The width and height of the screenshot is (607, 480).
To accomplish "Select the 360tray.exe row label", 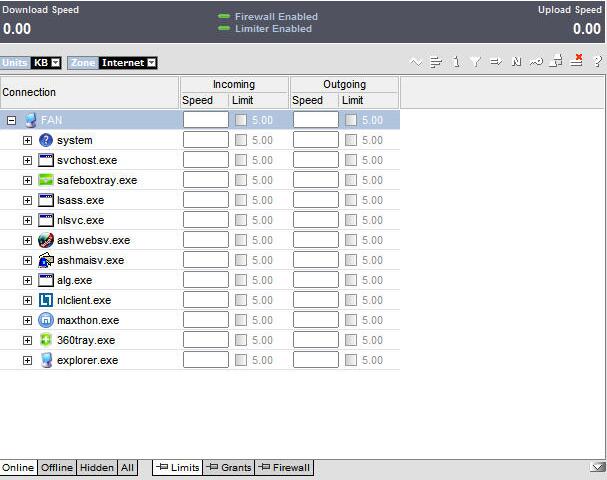I will tap(86, 340).
